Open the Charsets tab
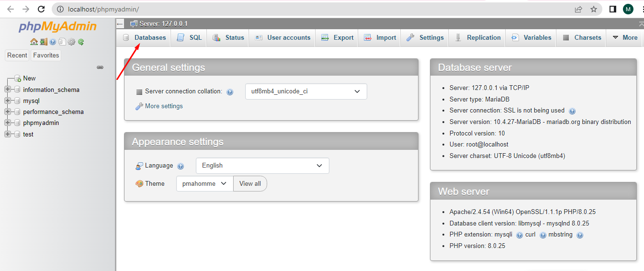Viewport: 644px width, 271px height. click(581, 38)
